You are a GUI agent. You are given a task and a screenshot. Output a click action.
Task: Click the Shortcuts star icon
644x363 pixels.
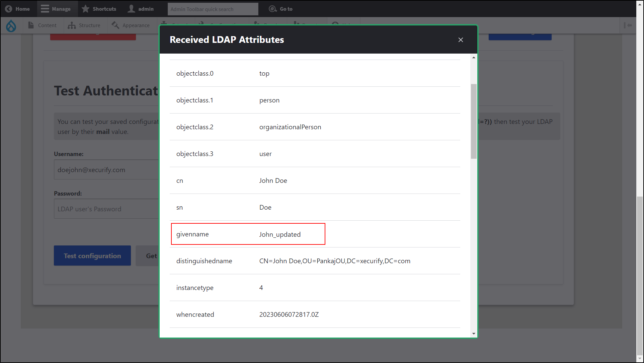(x=86, y=9)
